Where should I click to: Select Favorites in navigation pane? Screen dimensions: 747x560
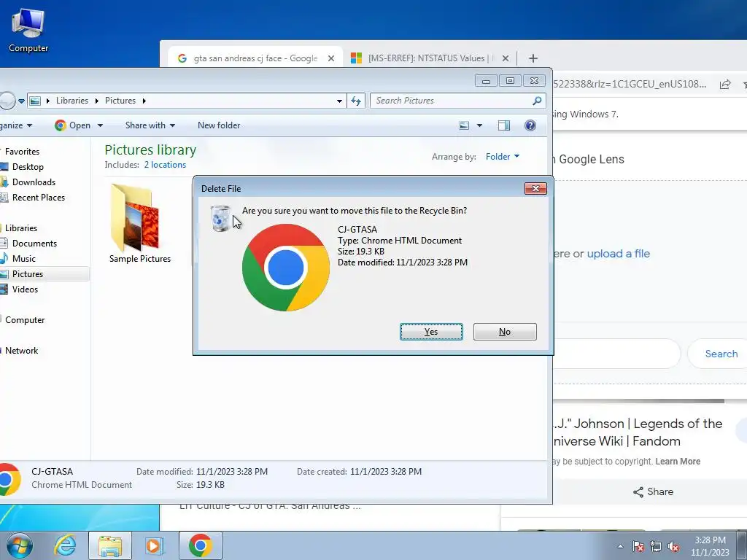point(22,152)
